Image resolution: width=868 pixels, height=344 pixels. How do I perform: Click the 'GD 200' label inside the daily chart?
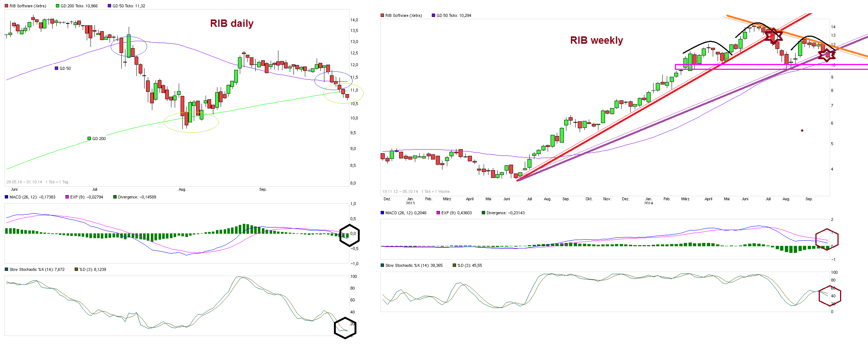point(99,139)
